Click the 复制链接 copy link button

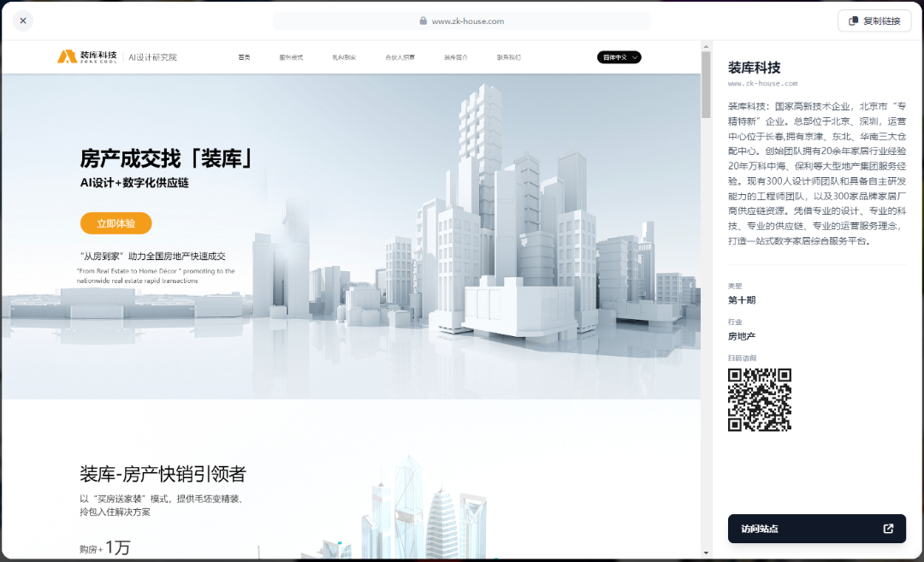pyautogui.click(x=874, y=21)
